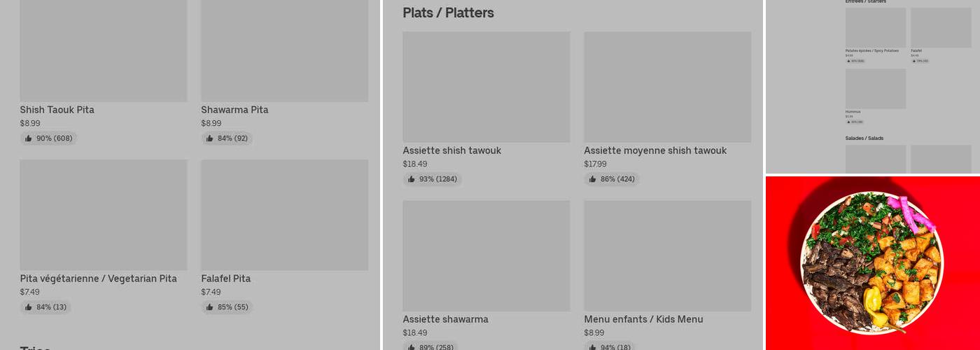Select Pita végétarienne / Vegetarian Pita title
Viewport: 980px width, 350px height.
(x=98, y=279)
